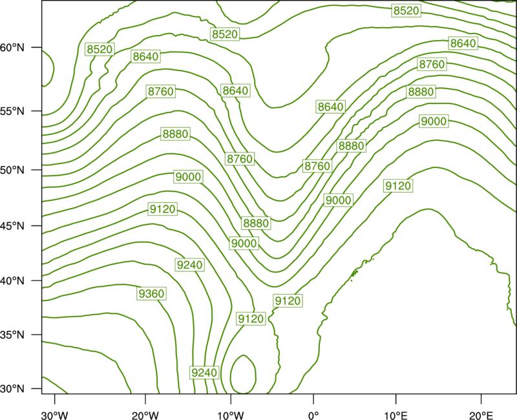The image size is (517, 420).
Task: Click the 55°N latitude axis label
Action: click(12, 111)
